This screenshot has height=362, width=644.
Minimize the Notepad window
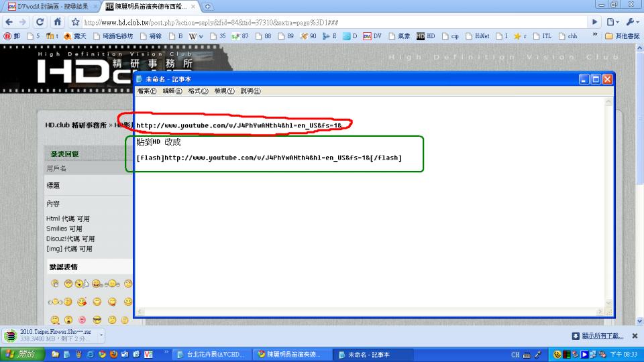pos(584,79)
